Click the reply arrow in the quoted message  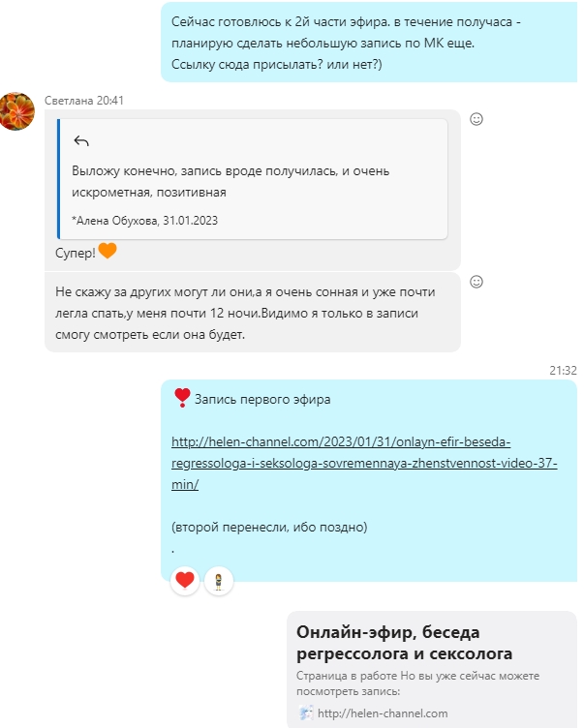81,140
